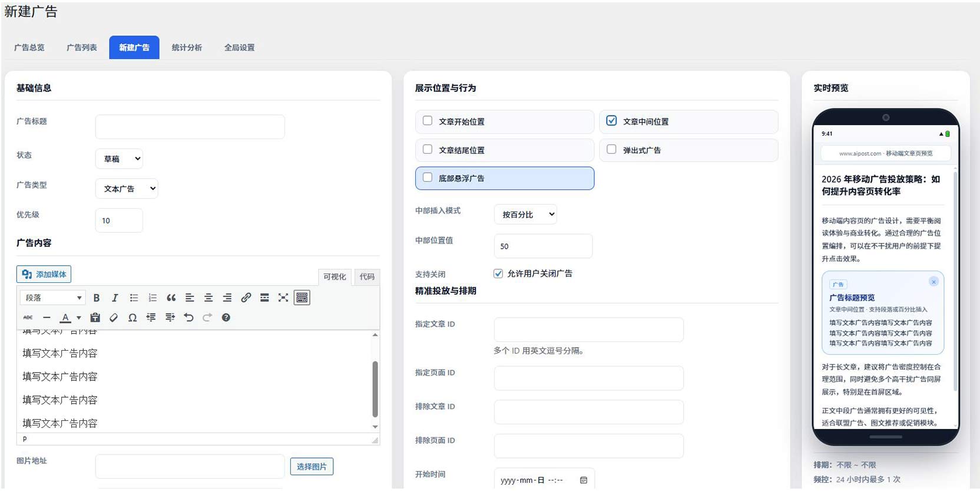980x491 pixels.
Task: Open the 统计分析 tab
Action: click(187, 48)
